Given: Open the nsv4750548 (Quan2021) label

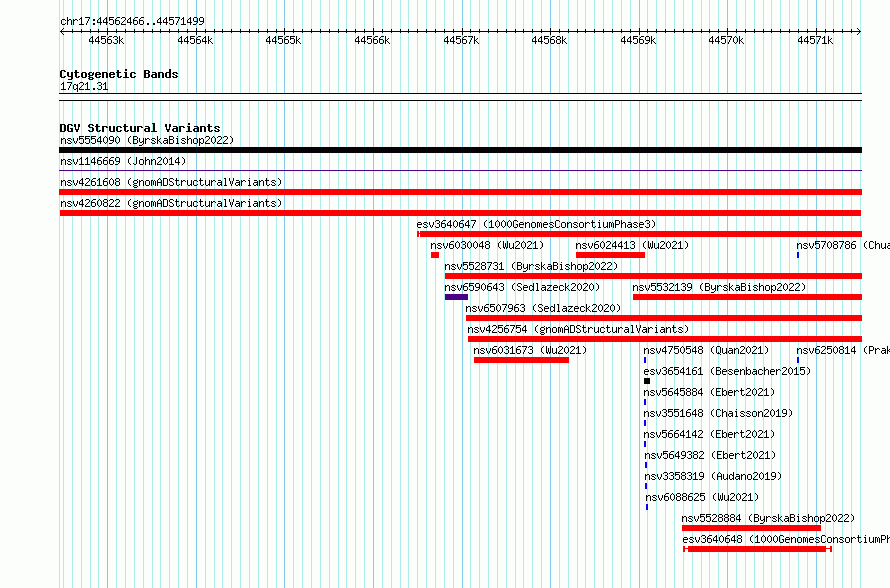Looking at the screenshot, I should [706, 350].
